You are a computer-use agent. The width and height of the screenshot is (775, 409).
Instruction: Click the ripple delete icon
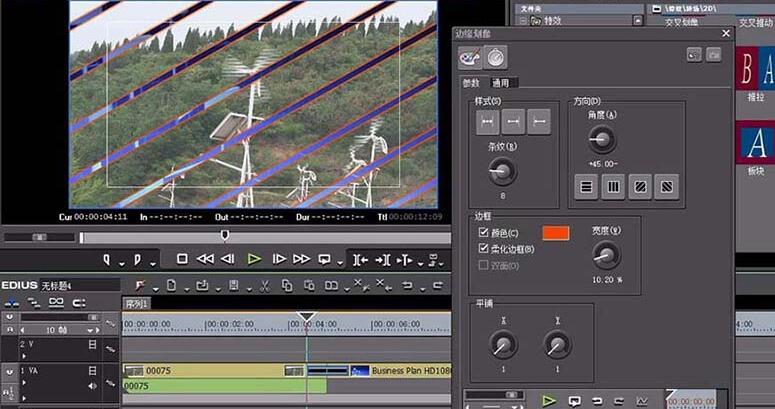384,285
